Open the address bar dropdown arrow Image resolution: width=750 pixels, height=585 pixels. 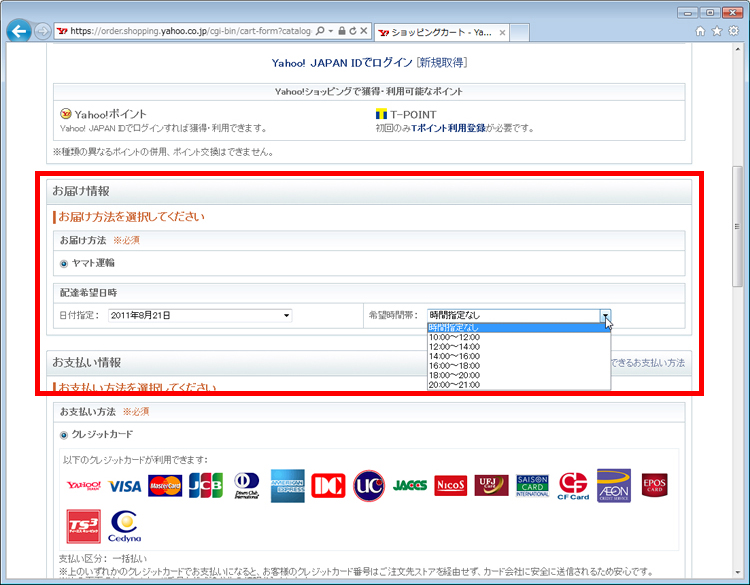coord(331,31)
